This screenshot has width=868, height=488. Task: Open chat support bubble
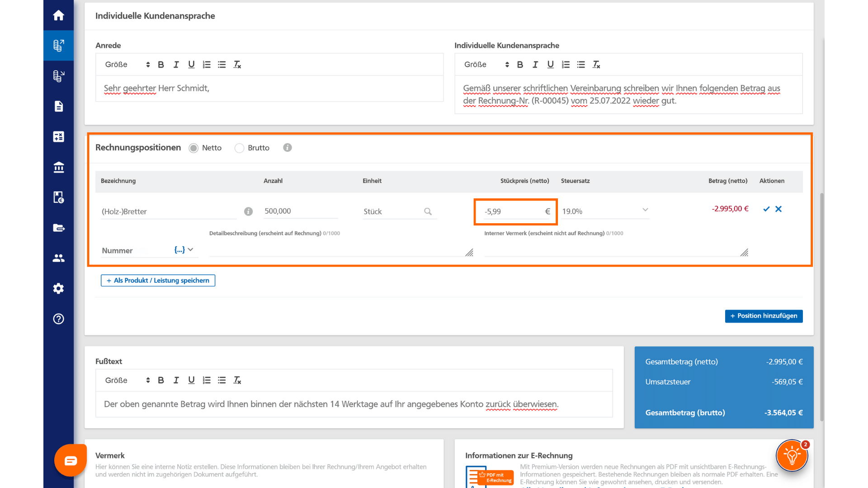pos(71,460)
